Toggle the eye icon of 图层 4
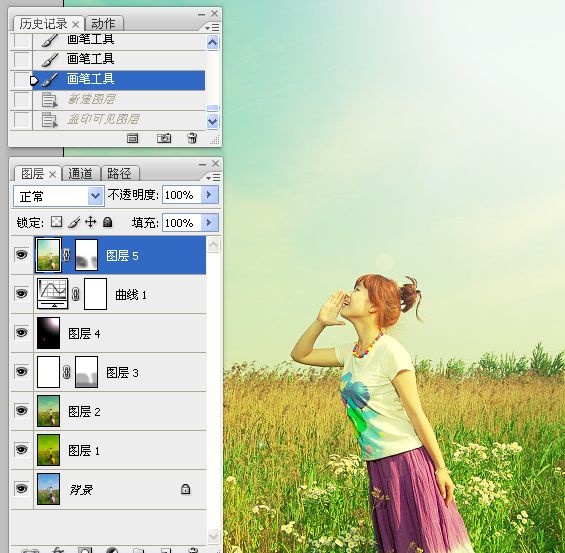The image size is (565, 553). click(x=22, y=332)
